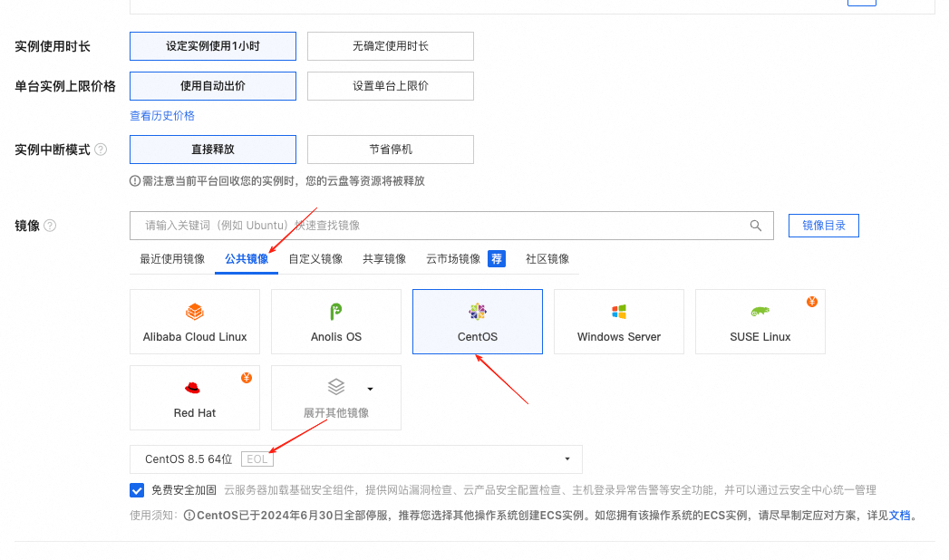949x560 pixels.
Task: Click the search magnifier icon in image field
Action: (x=755, y=226)
